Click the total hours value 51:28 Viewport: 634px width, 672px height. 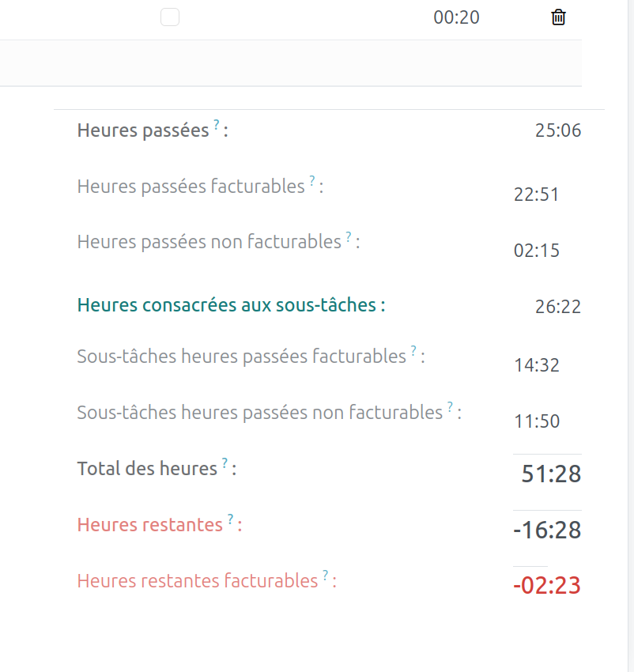coord(551,474)
